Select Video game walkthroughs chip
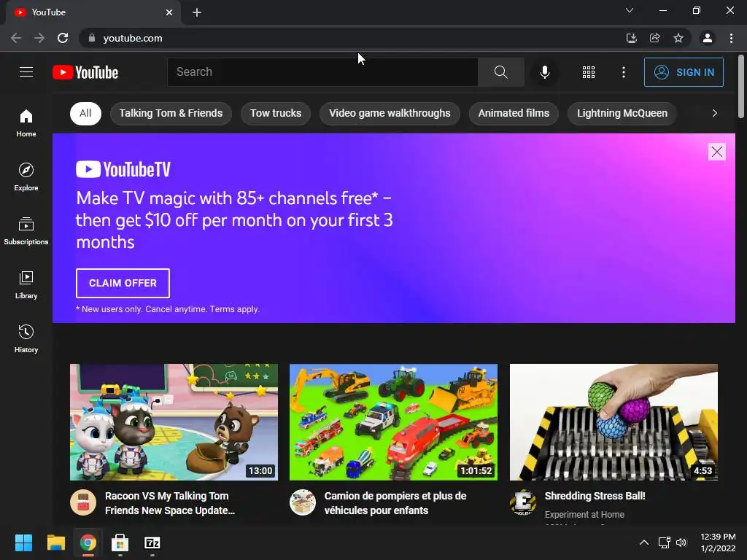 click(x=390, y=113)
